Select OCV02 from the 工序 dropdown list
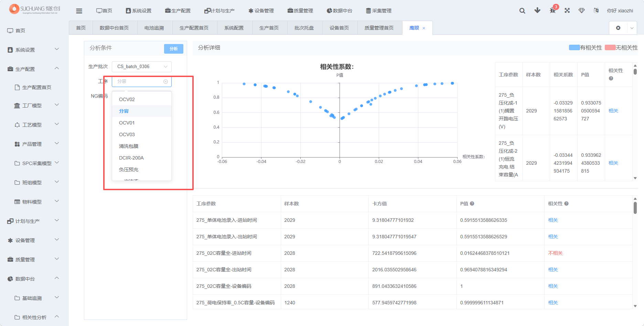644x326 pixels. [x=142, y=99]
